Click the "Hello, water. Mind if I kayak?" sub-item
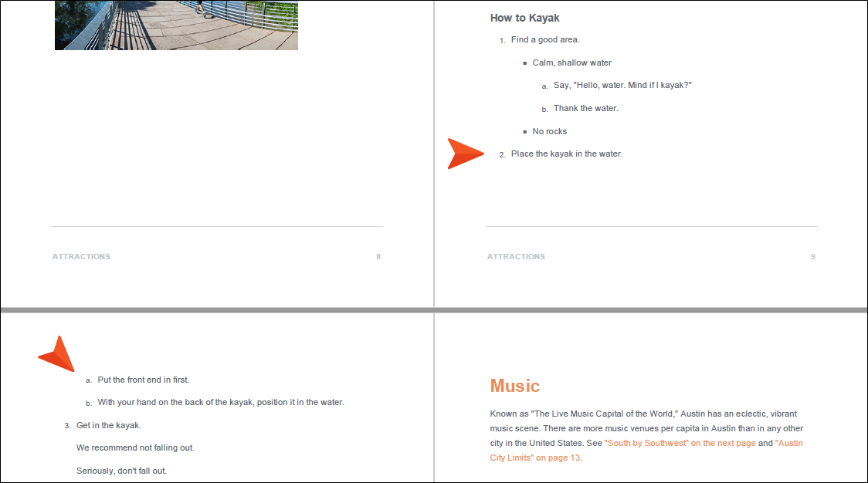 coord(622,85)
